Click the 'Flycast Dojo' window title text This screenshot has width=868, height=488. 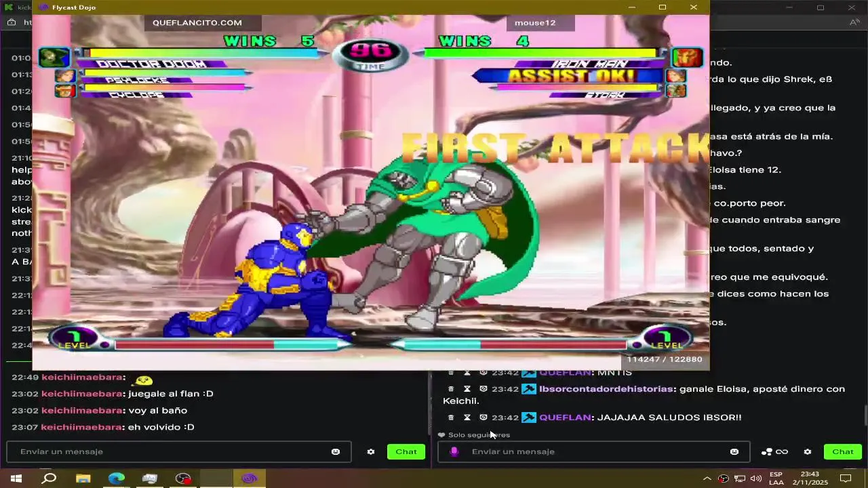(x=74, y=7)
